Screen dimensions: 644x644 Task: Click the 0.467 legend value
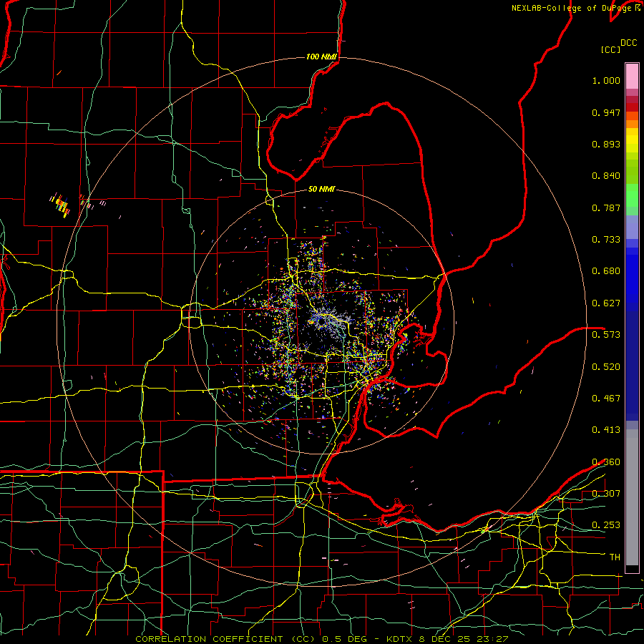point(606,399)
